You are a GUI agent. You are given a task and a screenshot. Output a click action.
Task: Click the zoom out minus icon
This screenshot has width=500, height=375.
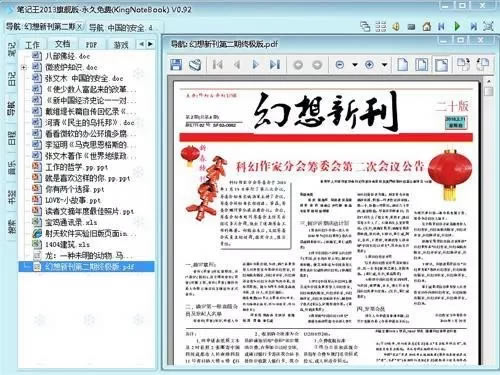tap(340, 64)
